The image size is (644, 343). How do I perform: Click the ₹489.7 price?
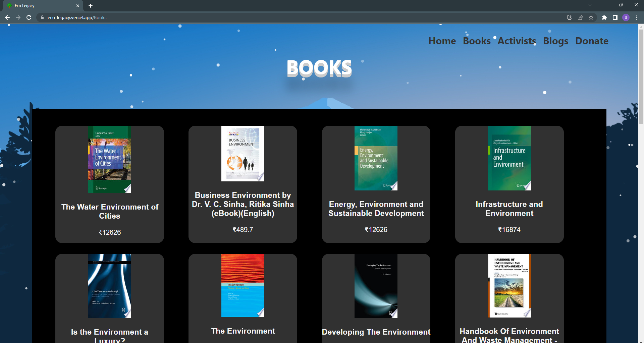(243, 230)
